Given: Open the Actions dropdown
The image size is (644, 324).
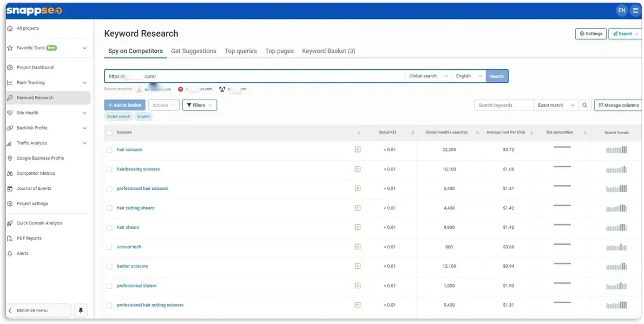Looking at the screenshot, I should [x=163, y=105].
